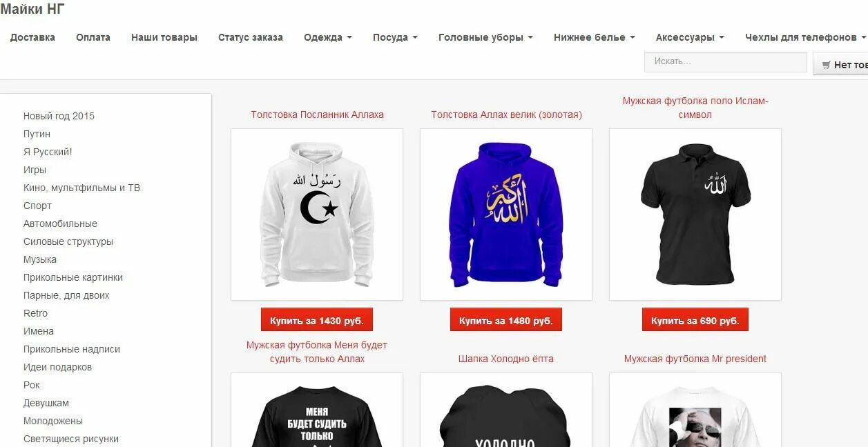Click the shopping cart icon
The height and width of the screenshot is (447, 868).
click(826, 65)
